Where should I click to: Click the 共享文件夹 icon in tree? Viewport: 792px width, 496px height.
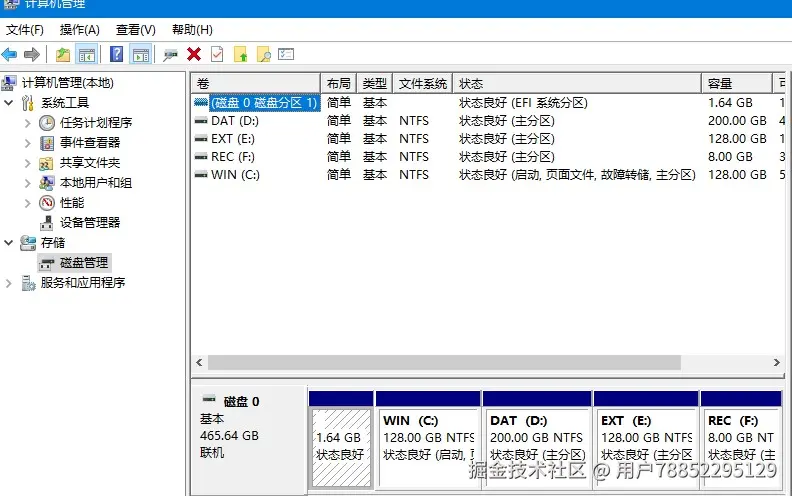click(46, 163)
